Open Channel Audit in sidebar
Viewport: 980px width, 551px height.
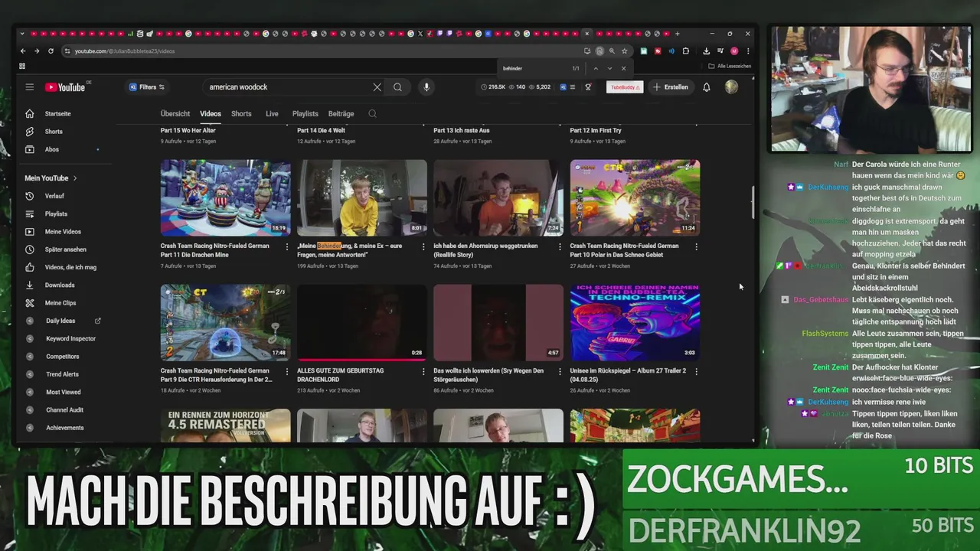65,410
